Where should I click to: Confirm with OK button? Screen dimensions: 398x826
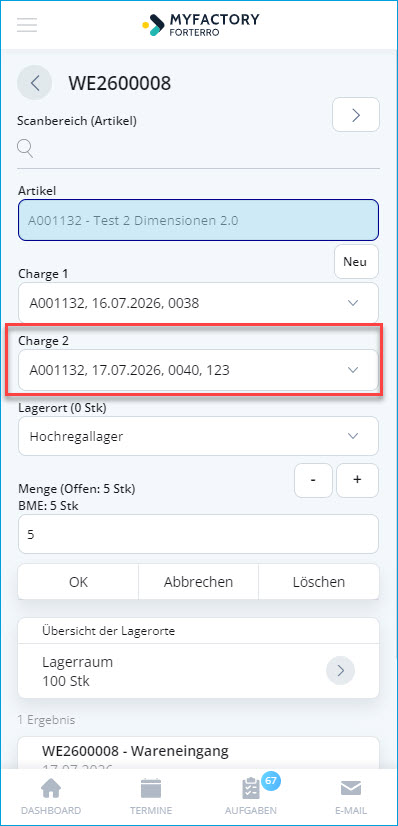[78, 582]
